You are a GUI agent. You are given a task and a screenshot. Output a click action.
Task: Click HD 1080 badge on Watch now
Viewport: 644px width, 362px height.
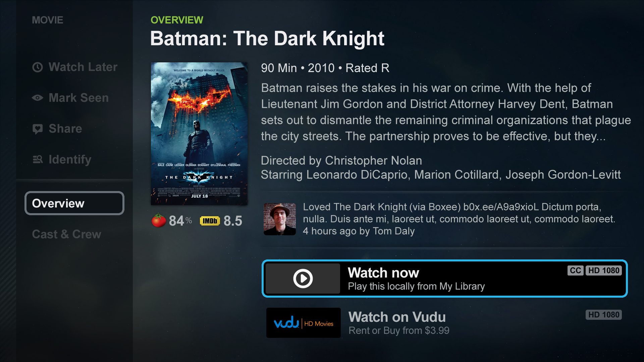pos(603,270)
